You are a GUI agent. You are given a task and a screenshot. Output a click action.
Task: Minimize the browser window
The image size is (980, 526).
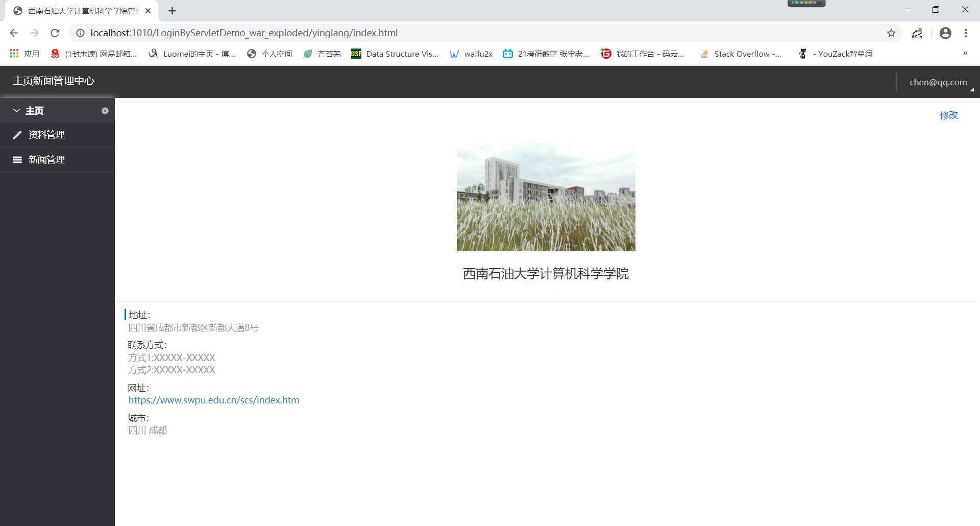point(907,9)
